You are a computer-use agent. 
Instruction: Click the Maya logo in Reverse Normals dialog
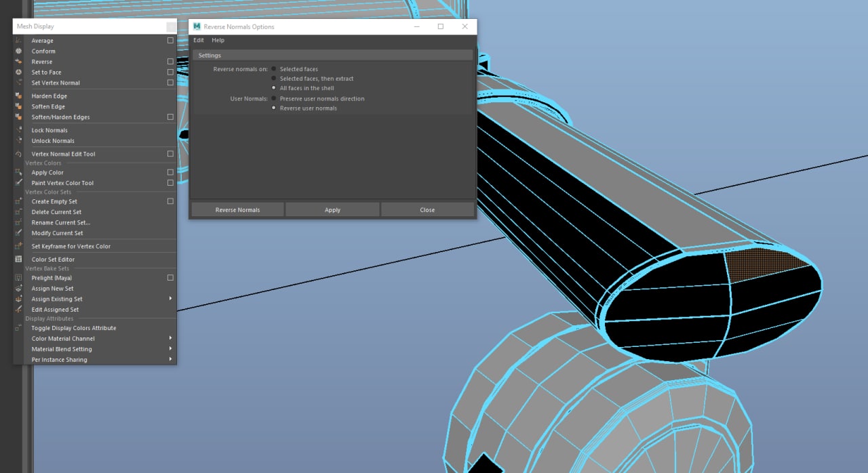197,26
